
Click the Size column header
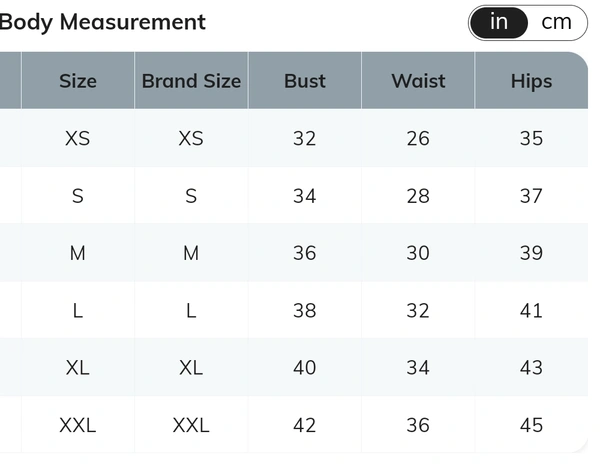point(78,81)
